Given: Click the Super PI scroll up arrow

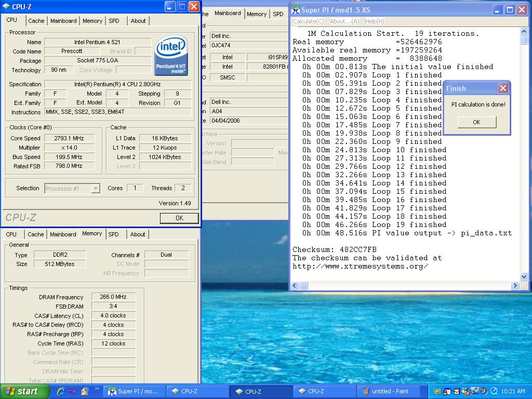Looking at the screenshot, I should point(524,32).
